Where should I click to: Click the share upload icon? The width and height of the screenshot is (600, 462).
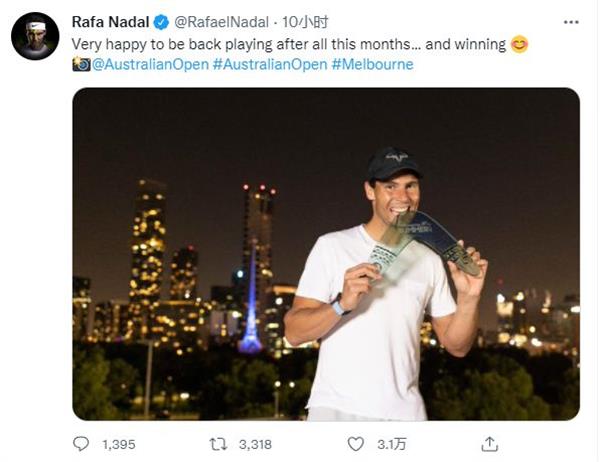(x=489, y=444)
